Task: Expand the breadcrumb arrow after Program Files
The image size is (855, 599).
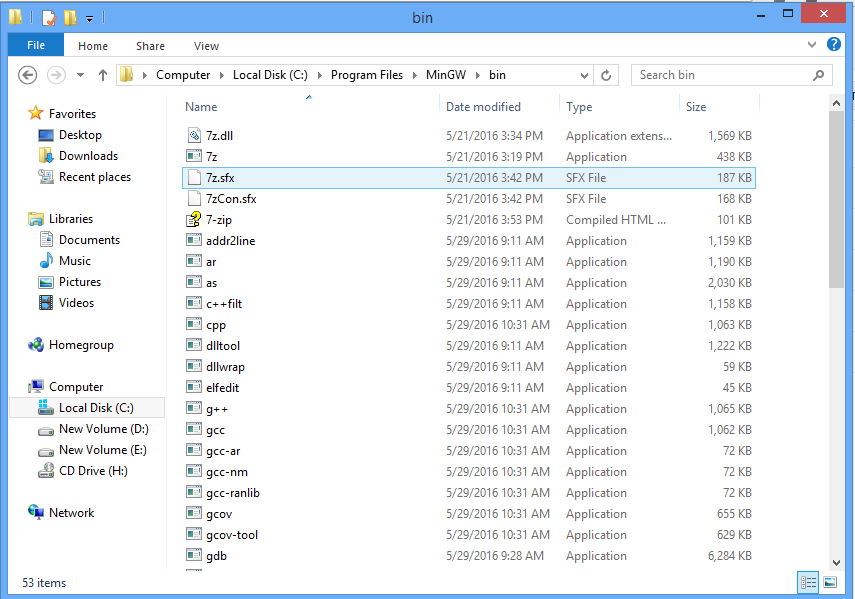Action: pyautogui.click(x=414, y=75)
